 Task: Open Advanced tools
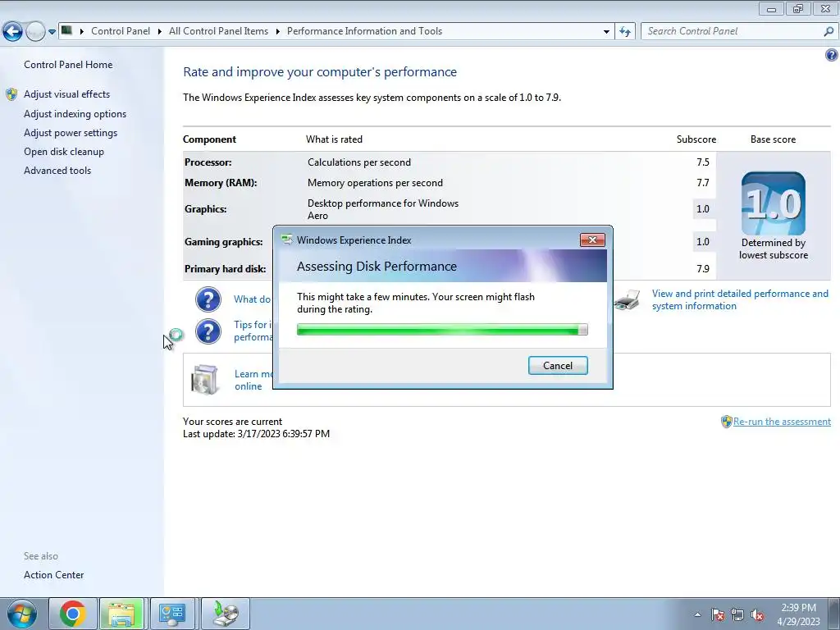(57, 170)
